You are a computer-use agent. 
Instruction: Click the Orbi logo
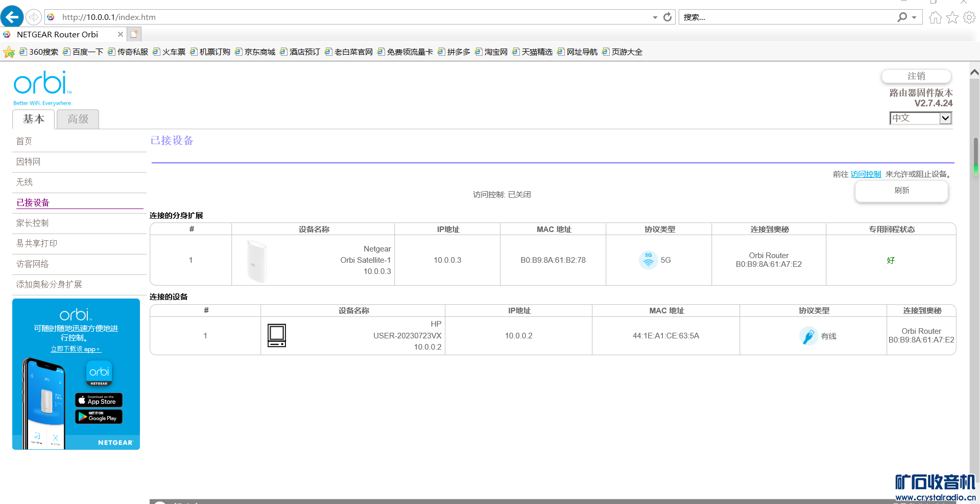pos(42,88)
